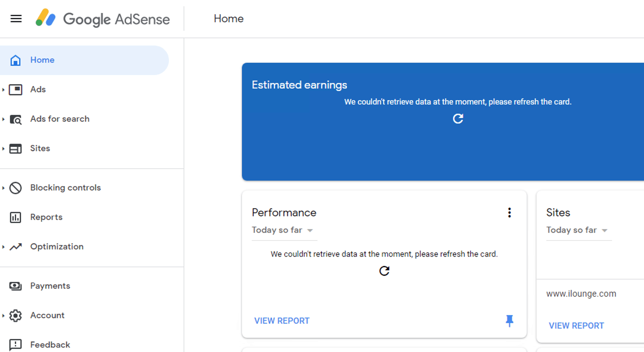Click VIEW REPORT in Sites card
644x352 pixels.
[576, 326]
